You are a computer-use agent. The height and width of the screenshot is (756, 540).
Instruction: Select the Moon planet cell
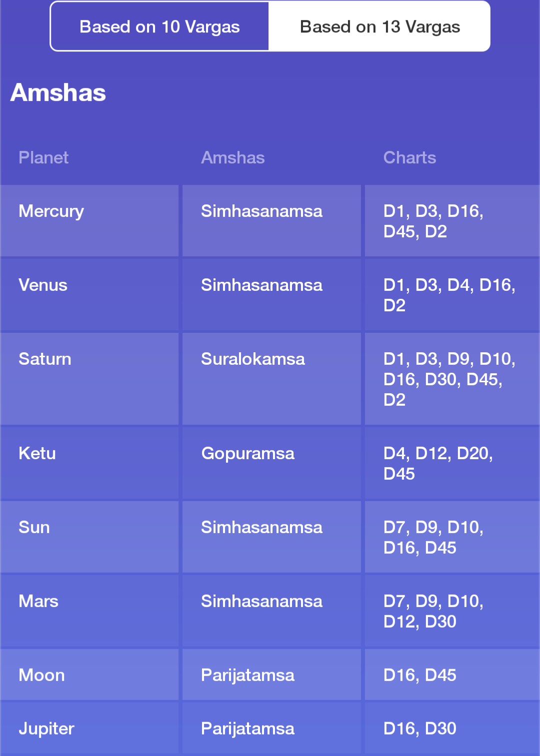click(x=89, y=675)
